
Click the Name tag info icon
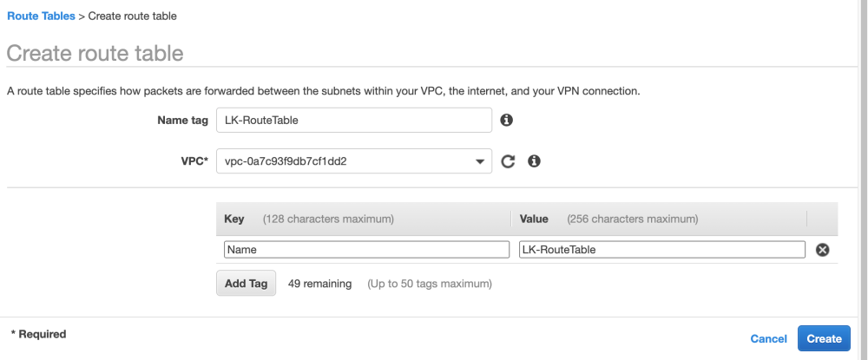coord(507,120)
